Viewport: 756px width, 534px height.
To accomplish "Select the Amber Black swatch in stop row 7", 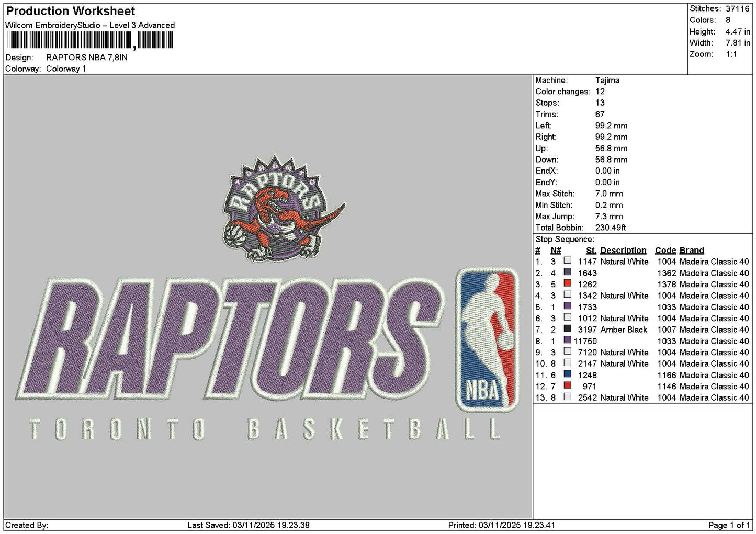I will [x=568, y=328].
